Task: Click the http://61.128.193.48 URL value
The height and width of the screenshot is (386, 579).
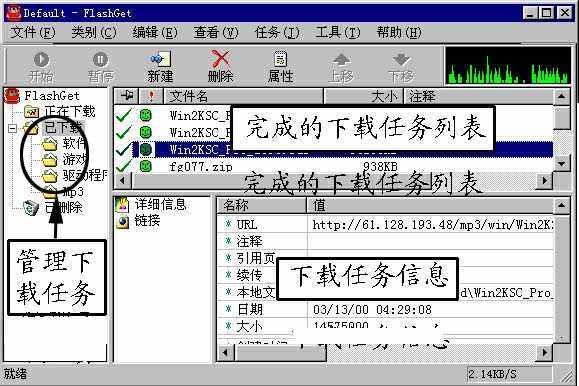Action: pos(433,225)
